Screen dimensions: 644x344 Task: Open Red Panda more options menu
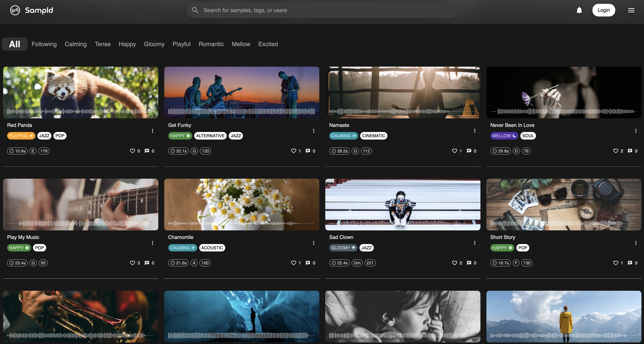click(x=152, y=131)
